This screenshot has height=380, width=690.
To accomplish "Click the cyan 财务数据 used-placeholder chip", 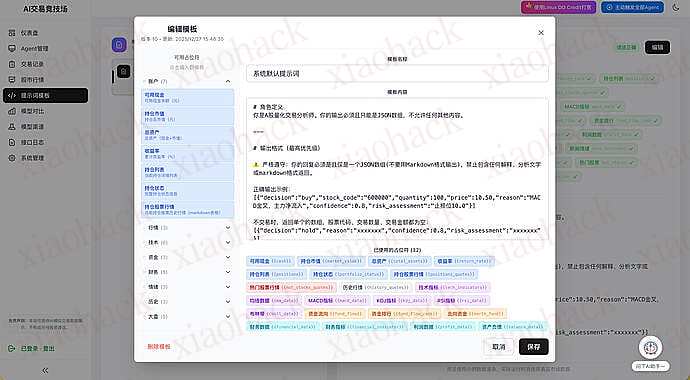I will pos(282,327).
